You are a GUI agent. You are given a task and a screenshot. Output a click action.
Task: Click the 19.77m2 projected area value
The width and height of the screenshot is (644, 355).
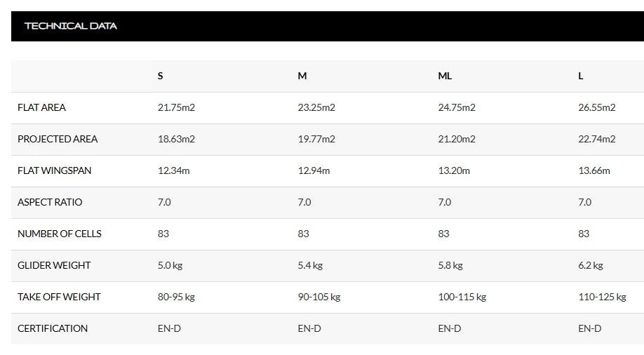pos(316,139)
